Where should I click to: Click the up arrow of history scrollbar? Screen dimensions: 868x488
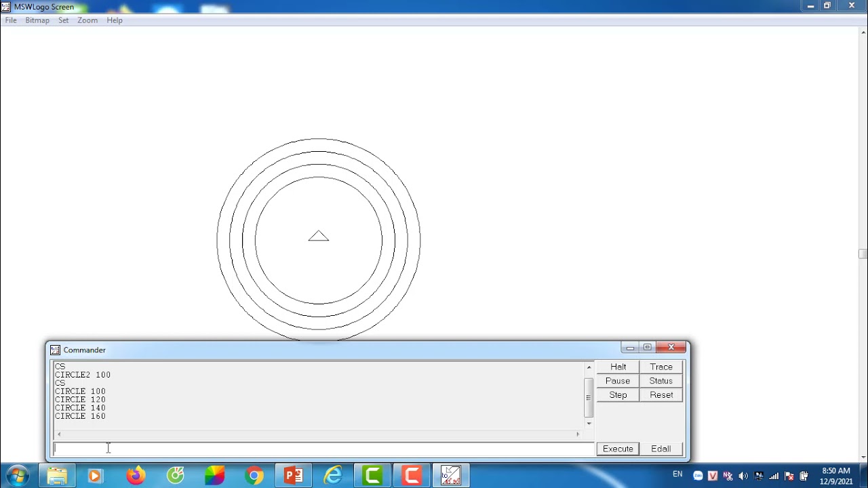tap(589, 367)
